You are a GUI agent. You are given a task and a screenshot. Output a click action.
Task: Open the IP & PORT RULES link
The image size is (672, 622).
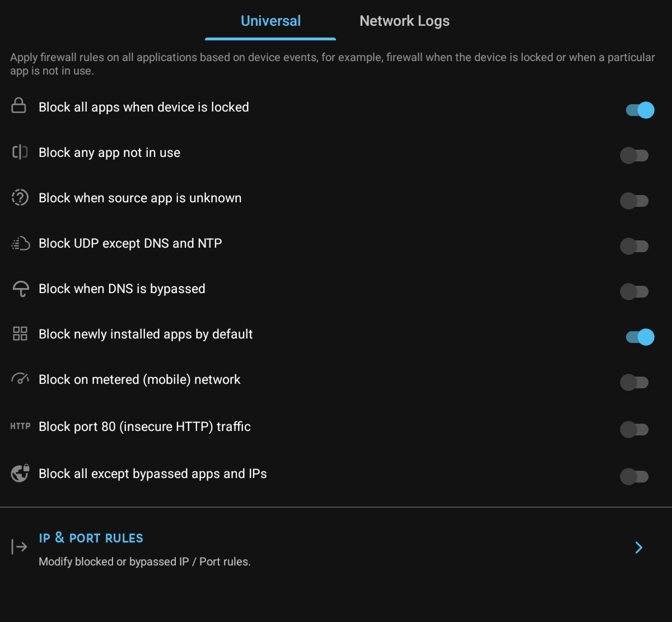(x=91, y=538)
